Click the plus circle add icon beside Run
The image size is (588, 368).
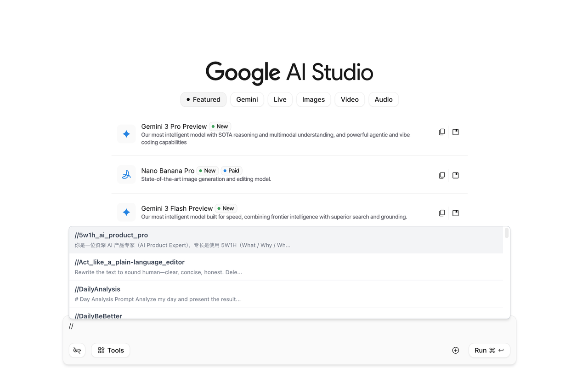pyautogui.click(x=455, y=351)
